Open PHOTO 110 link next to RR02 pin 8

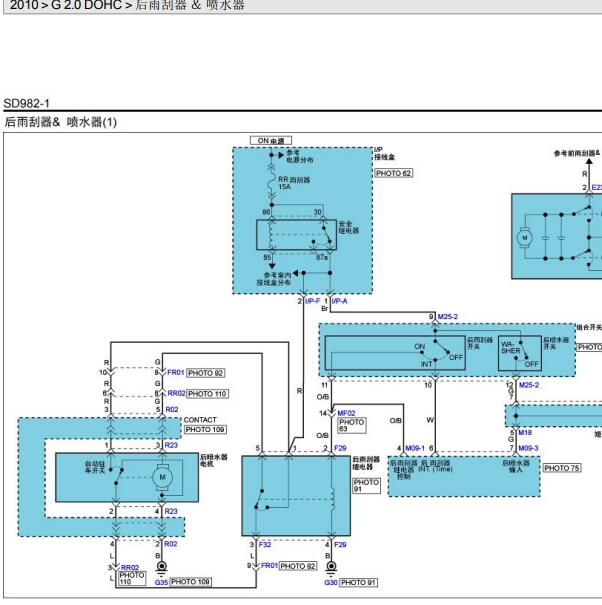(x=207, y=394)
